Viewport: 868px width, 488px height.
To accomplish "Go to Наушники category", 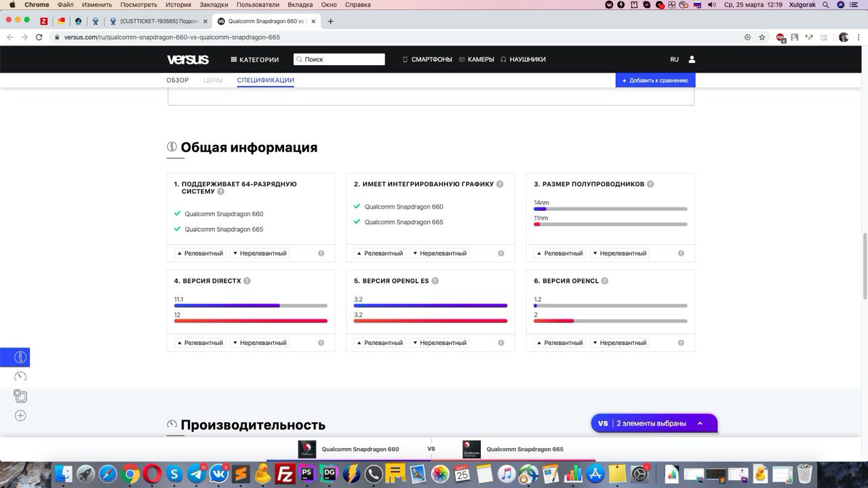I will 523,60.
